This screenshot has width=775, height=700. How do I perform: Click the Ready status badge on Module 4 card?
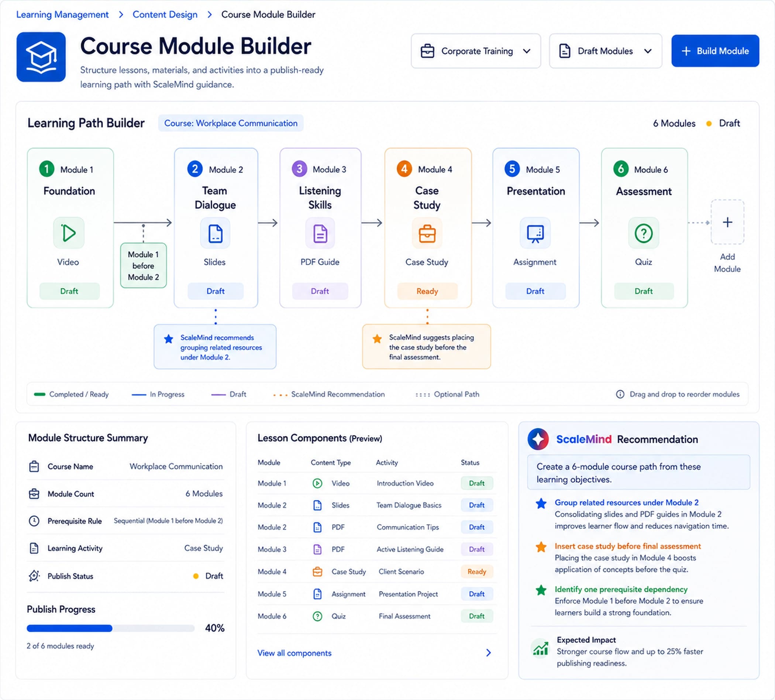(427, 291)
